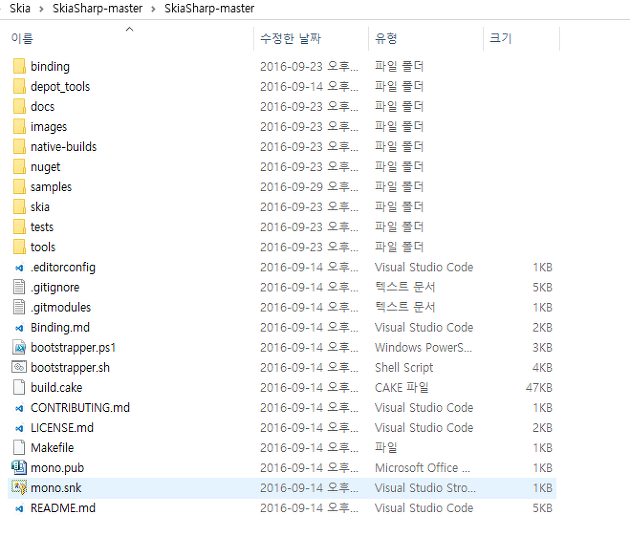Click the VS Code icon beside CONTRIBUTING.md
Screen dimensions: 630x538
point(19,408)
